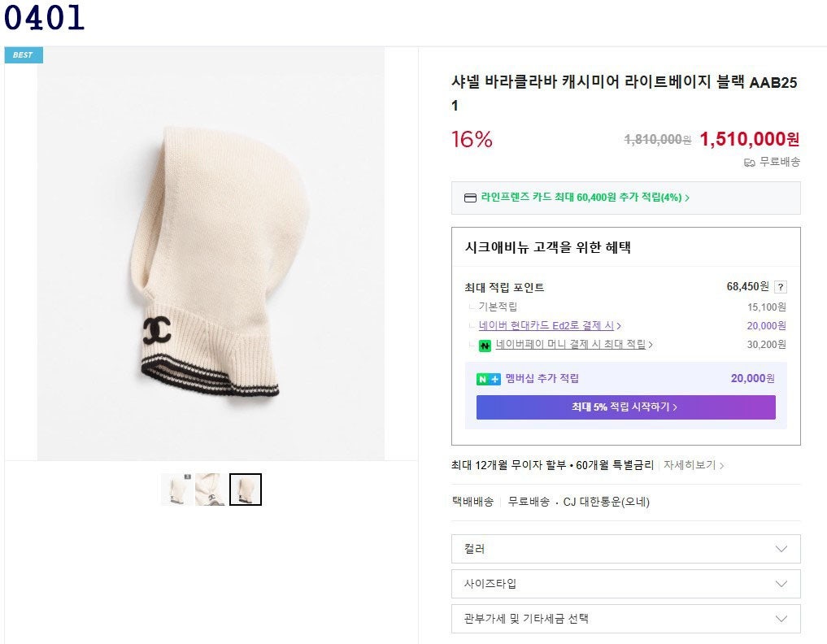Select the third highlighted product thumbnail
This screenshot has height=644, width=827.
pos(245,490)
